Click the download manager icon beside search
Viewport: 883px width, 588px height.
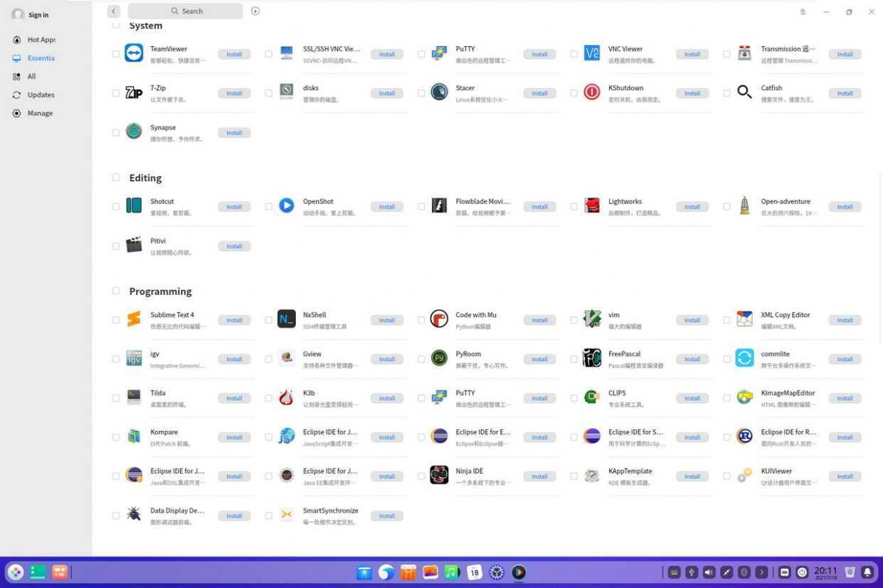255,11
